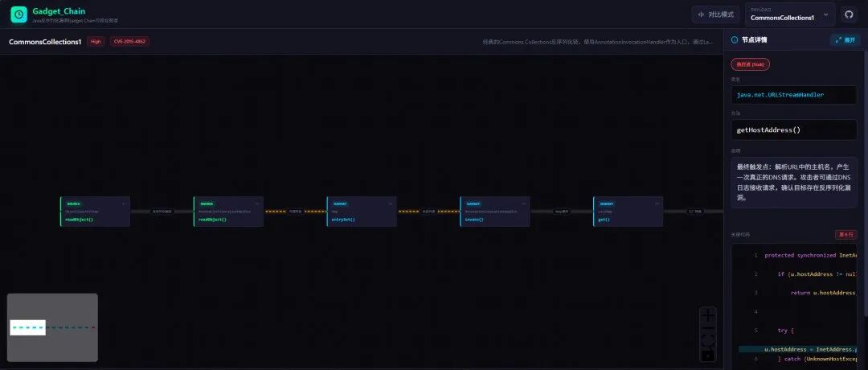The width and height of the screenshot is (868, 370).
Task: Click the node description text box
Action: (794, 183)
